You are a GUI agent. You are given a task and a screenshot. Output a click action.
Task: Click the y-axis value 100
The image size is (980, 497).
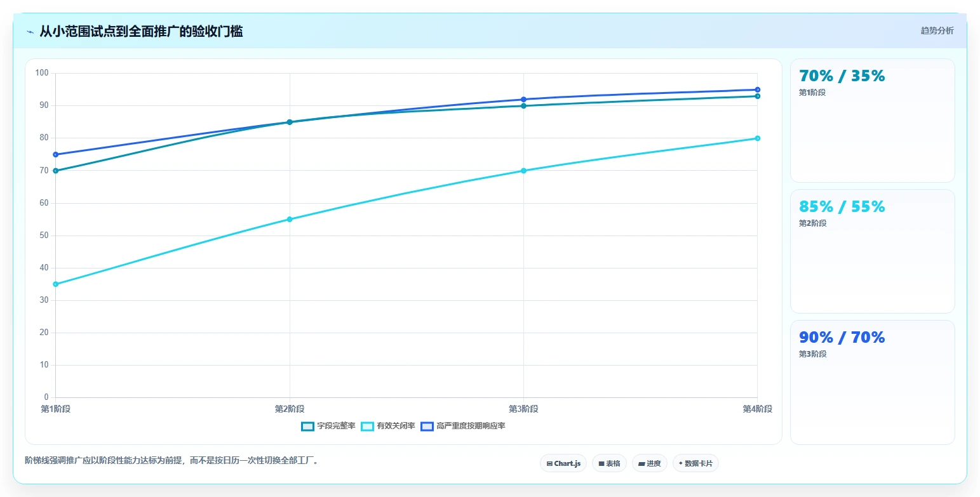[x=42, y=73]
